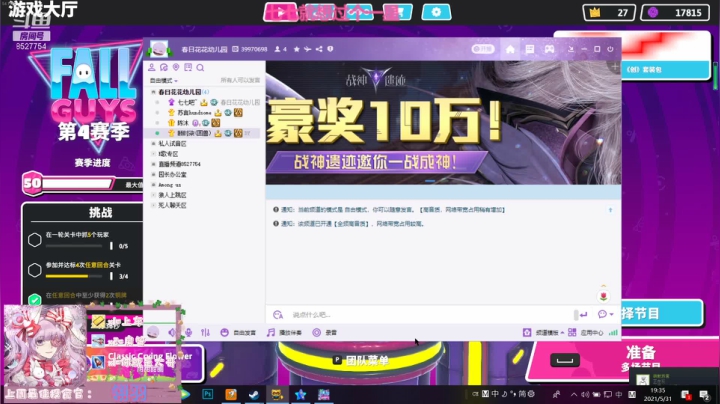The image size is (720, 404).
Task: Select the person icon above channel list
Action: coord(152,67)
